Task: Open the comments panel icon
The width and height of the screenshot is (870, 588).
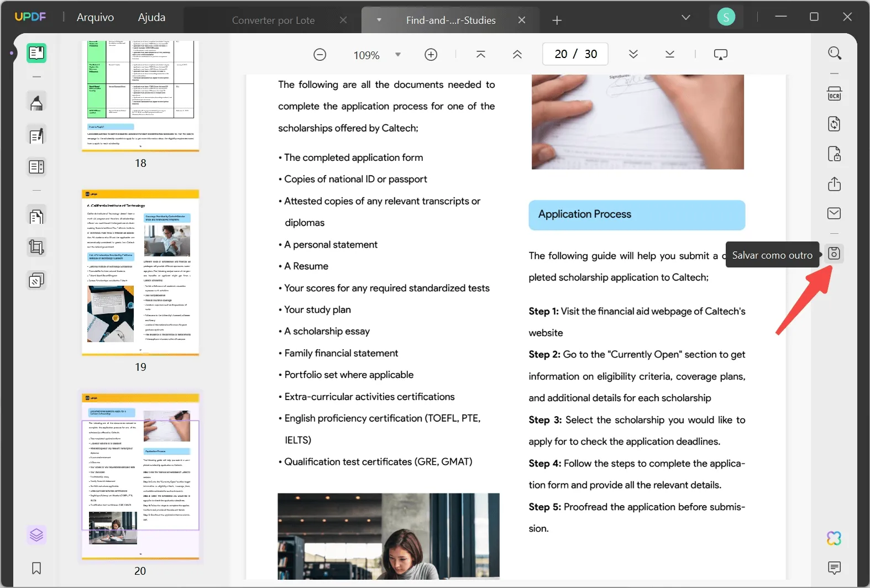Action: point(835,568)
